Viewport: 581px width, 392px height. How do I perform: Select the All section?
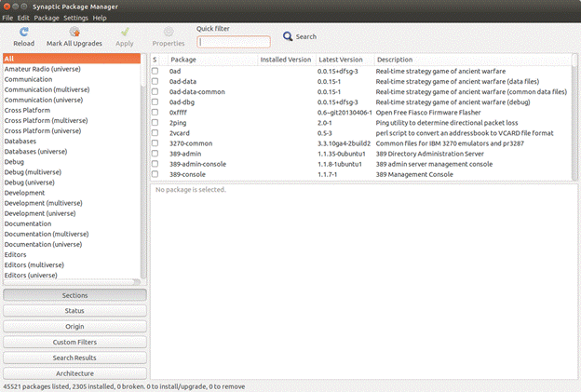click(72, 59)
